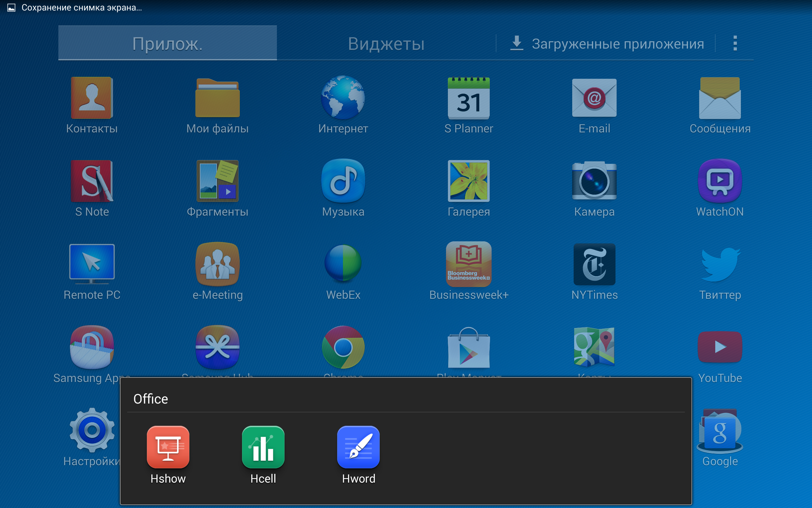
Task: Switch to the Прилож. tab
Action: [x=167, y=43]
